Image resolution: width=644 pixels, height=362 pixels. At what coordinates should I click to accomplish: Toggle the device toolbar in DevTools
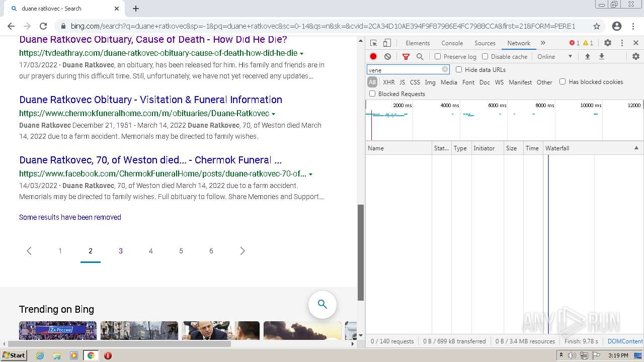click(387, 43)
